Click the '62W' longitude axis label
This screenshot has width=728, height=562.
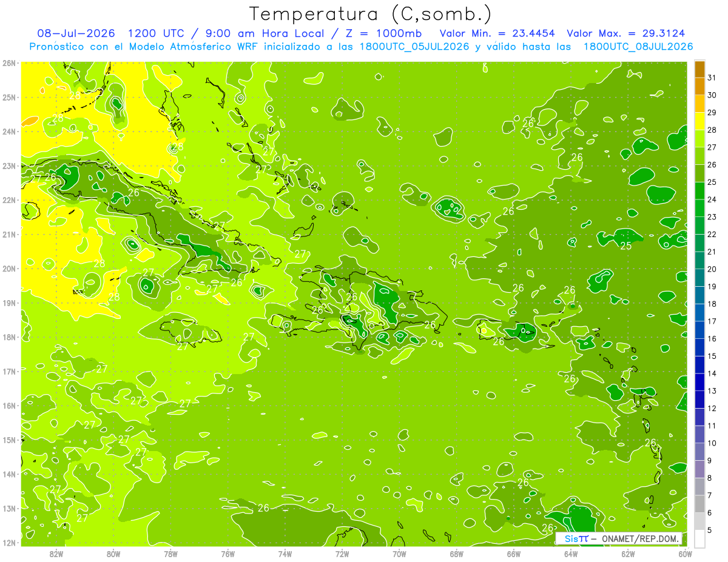click(x=628, y=554)
